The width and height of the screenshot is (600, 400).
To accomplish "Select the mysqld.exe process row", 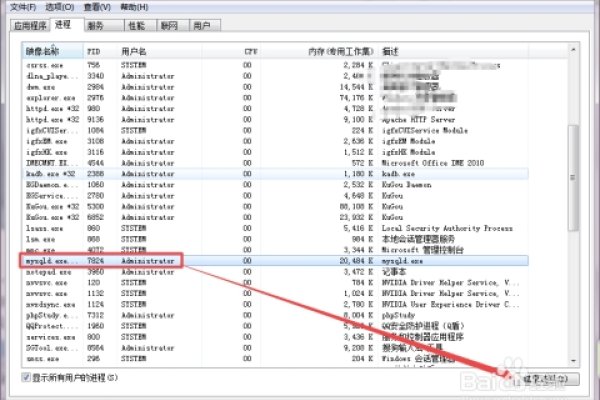I will (276, 261).
